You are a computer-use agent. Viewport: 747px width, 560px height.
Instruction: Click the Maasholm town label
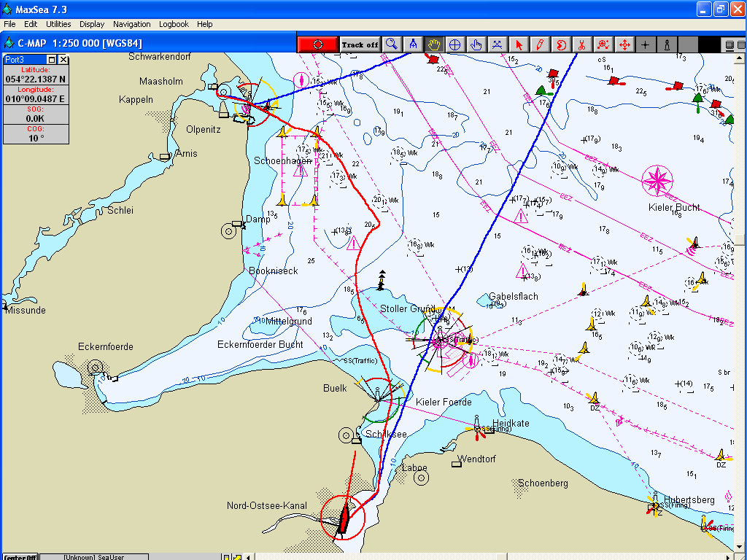pyautogui.click(x=161, y=82)
